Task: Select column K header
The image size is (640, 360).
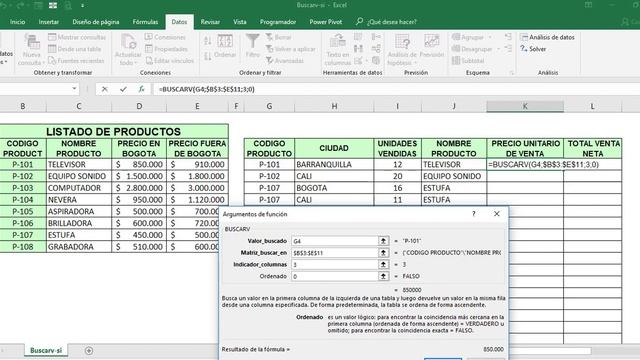Action: coord(525,106)
